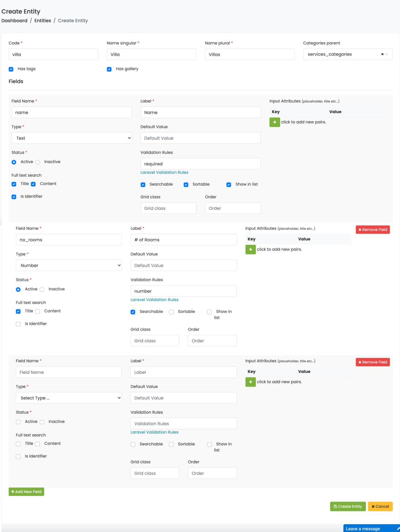Uncheck the Has tags checkbox

tap(11, 69)
